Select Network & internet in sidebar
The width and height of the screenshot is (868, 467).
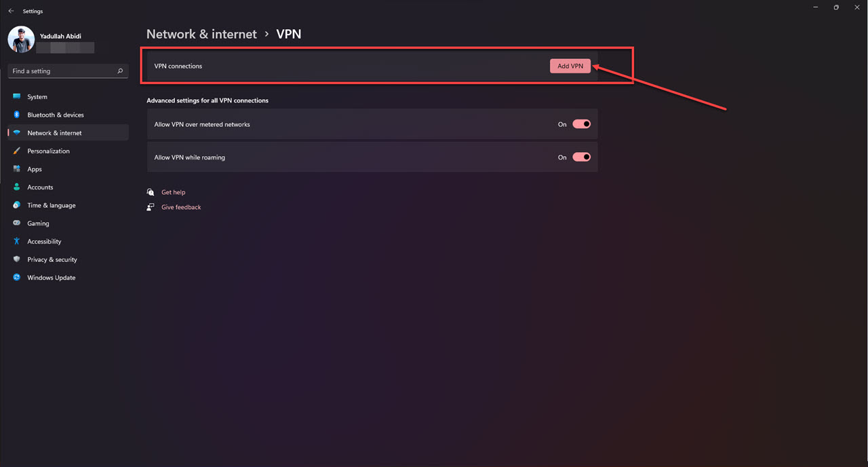tap(54, 133)
